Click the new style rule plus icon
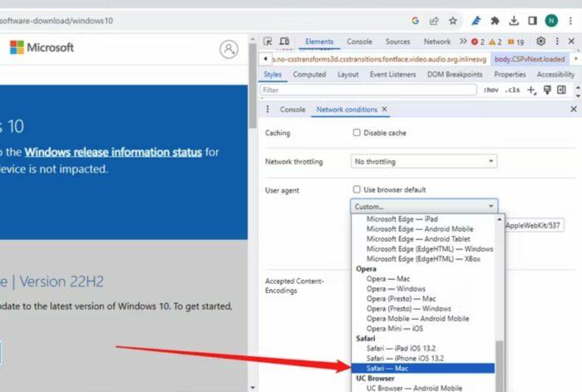 click(531, 90)
